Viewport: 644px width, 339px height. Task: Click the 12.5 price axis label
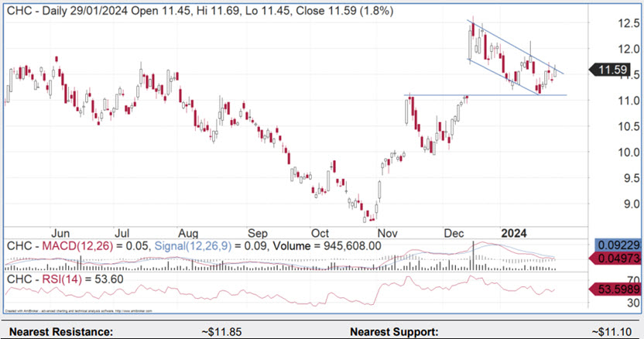pyautogui.click(x=629, y=23)
